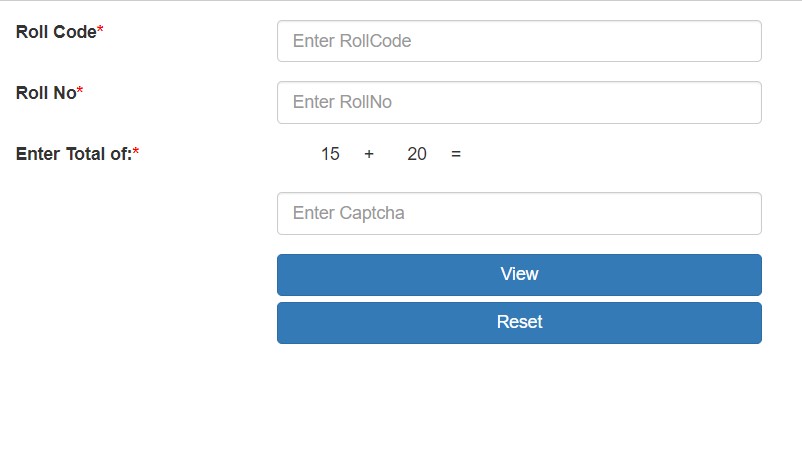Click the Enter Total of label
802x471 pixels.
[74, 154]
